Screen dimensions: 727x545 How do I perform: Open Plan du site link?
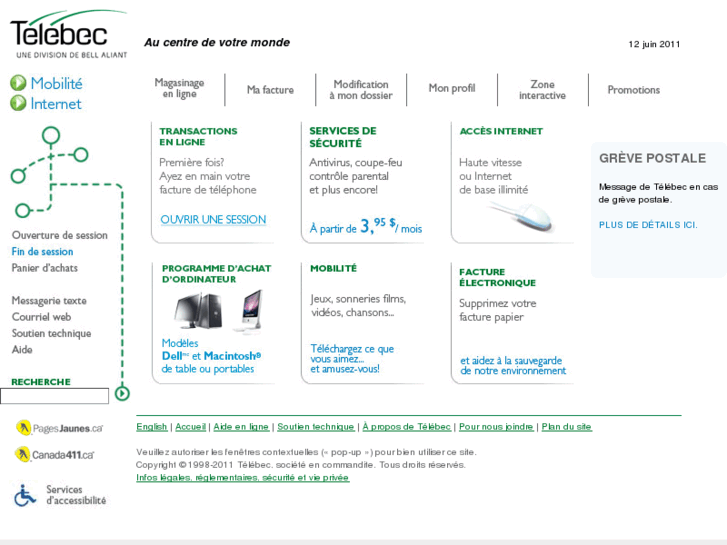[x=567, y=427]
